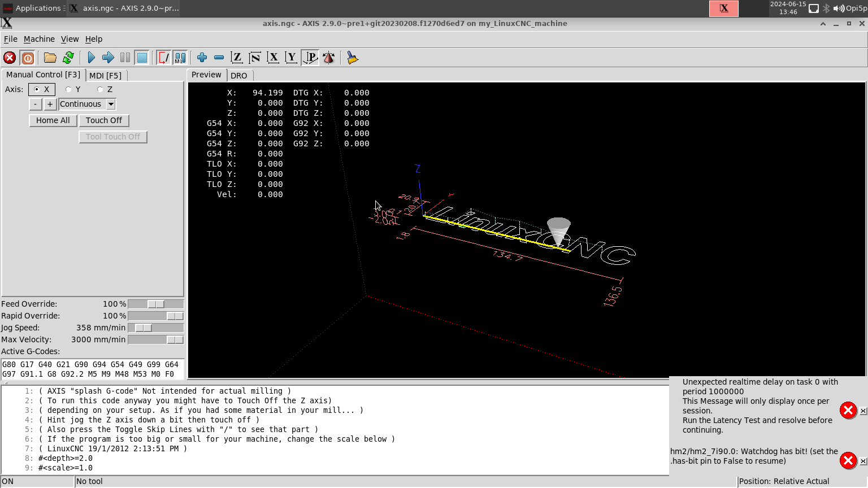Click the pink AXIS icon in the panel
The width and height of the screenshot is (868, 488).
(x=724, y=8)
